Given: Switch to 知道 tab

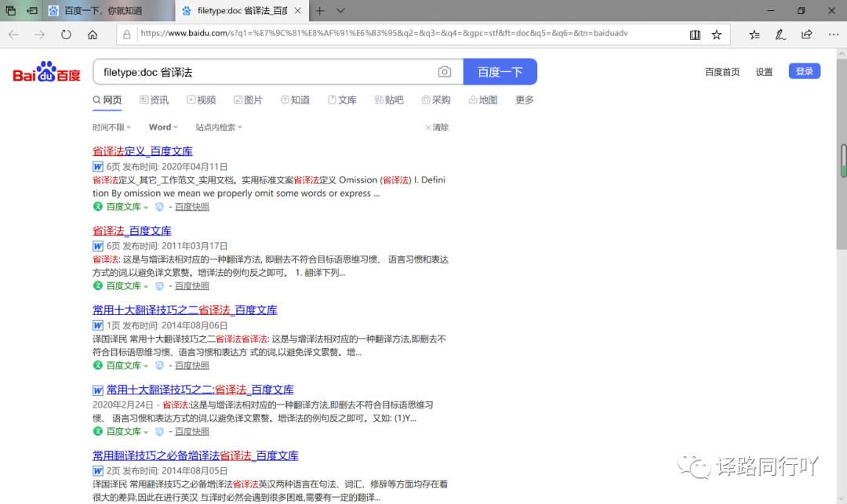Looking at the screenshot, I should 295,100.
